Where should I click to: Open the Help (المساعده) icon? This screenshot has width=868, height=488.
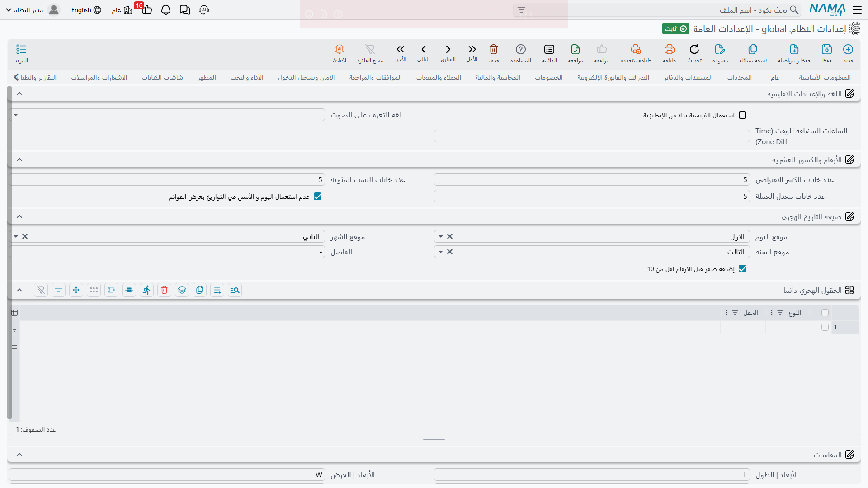tap(521, 49)
